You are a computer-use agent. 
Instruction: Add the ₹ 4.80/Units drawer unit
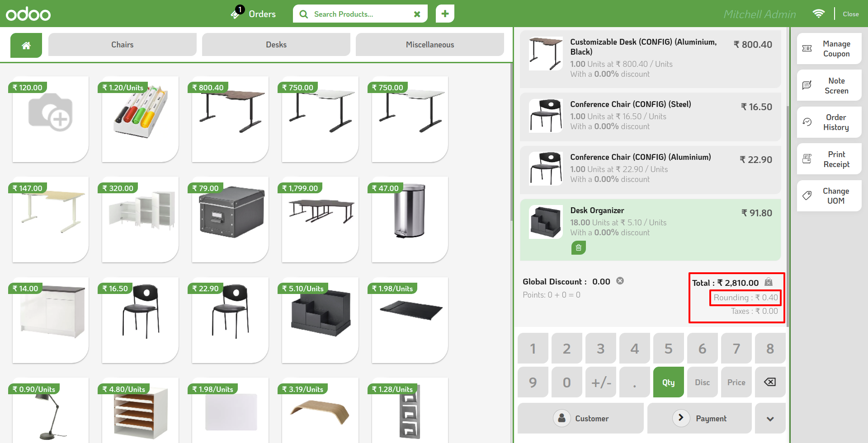(x=140, y=411)
